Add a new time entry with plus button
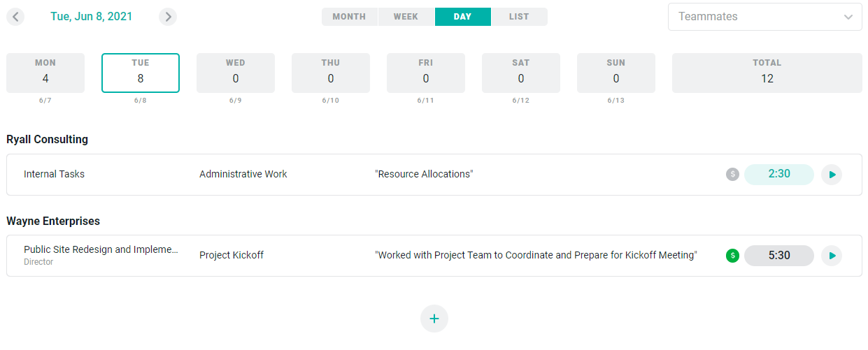The image size is (868, 350). (x=434, y=319)
